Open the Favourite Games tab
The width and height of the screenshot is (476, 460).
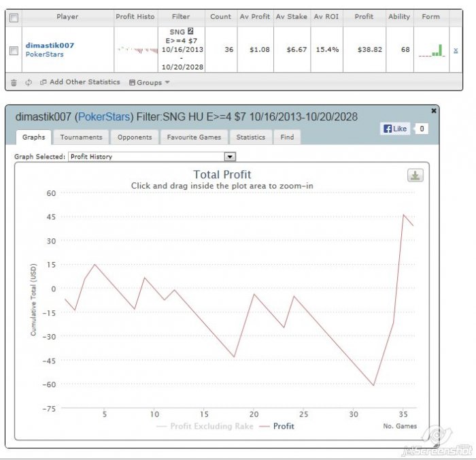[194, 137]
